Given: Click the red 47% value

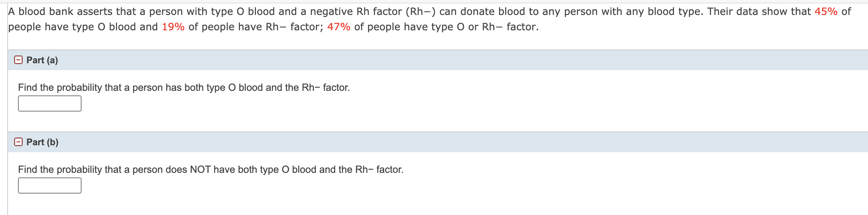Looking at the screenshot, I should click(x=339, y=27).
